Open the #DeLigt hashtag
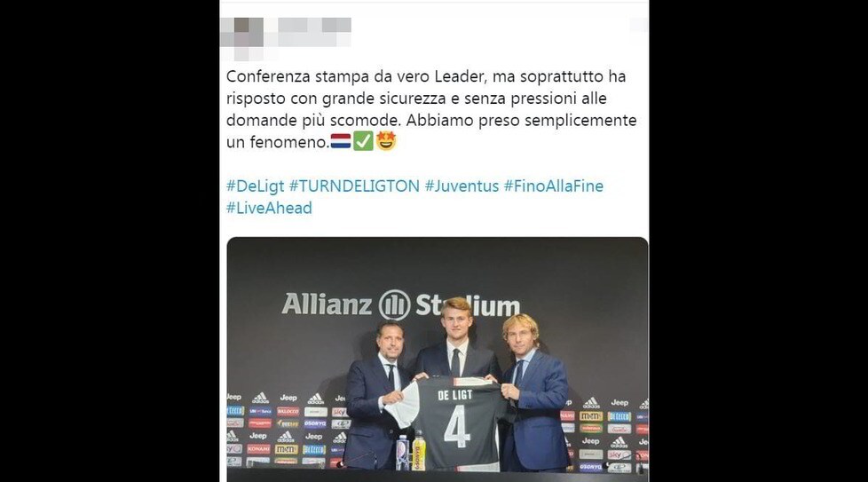Screen dimensions: 868x482 point(256,186)
